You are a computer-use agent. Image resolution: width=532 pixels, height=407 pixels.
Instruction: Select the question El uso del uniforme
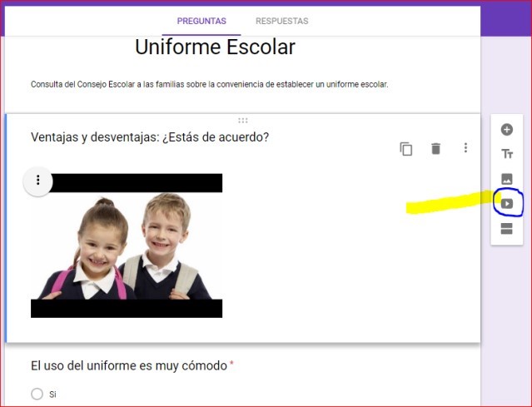pos(129,365)
